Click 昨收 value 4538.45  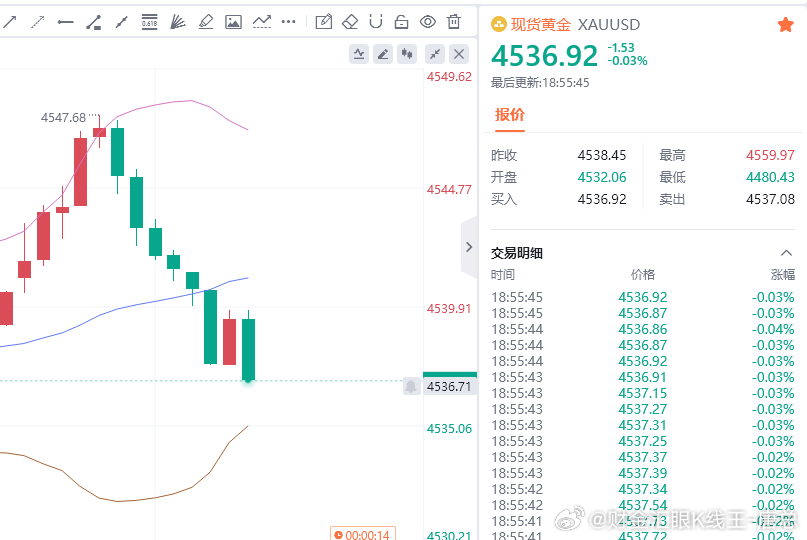[602, 155]
